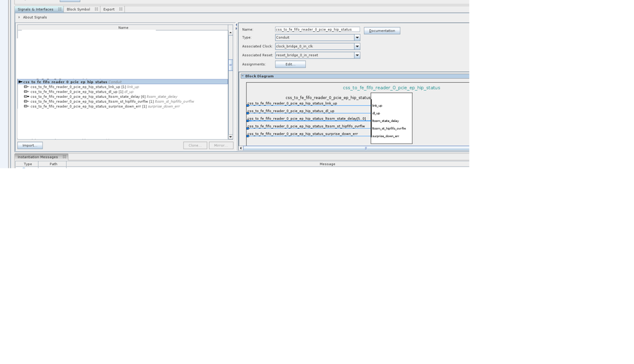
Task: Click the Import... button
Action: [x=30, y=145]
